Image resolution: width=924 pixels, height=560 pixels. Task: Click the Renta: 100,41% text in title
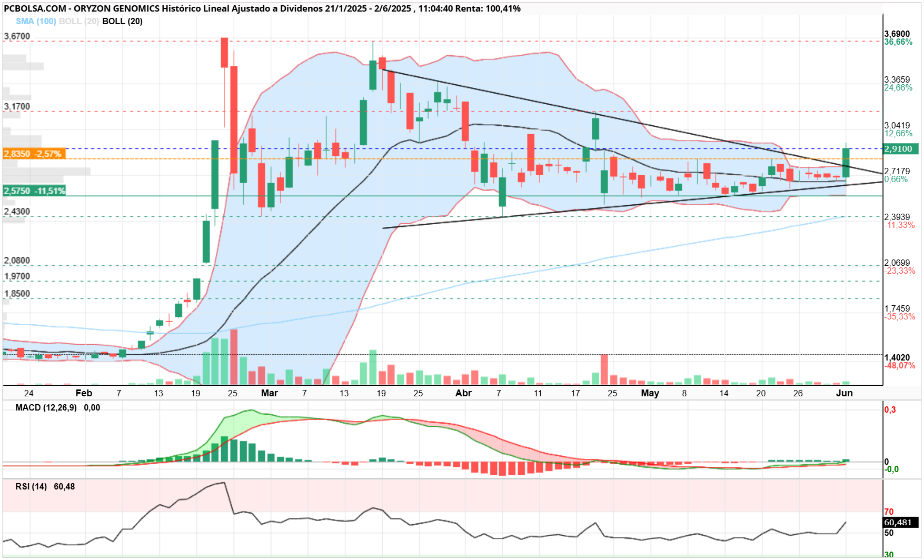(487, 8)
